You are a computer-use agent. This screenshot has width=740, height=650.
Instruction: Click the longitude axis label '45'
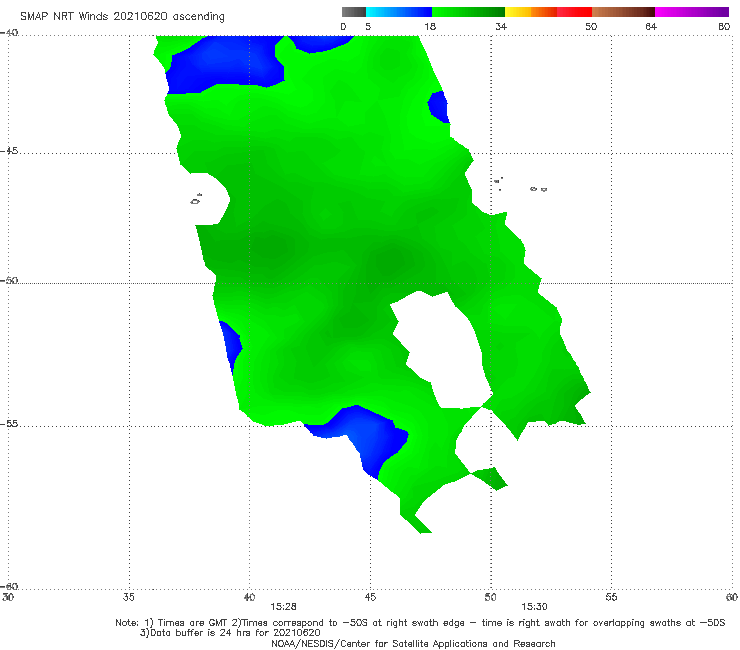(370, 597)
